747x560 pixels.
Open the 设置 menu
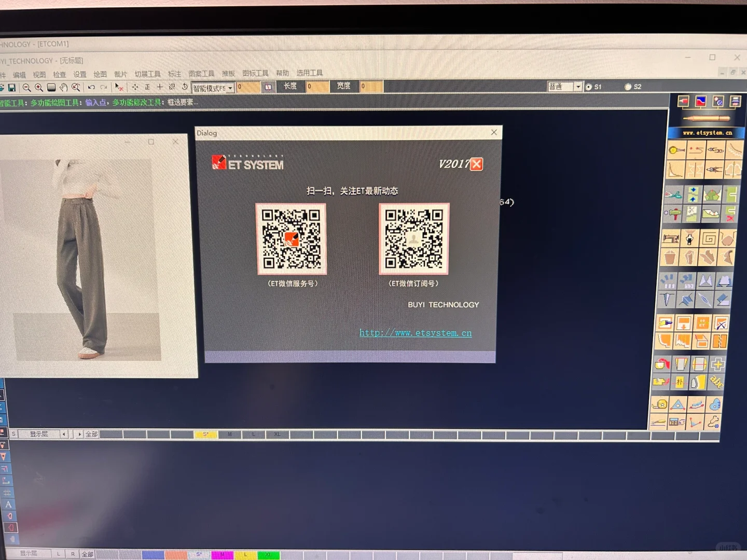pyautogui.click(x=80, y=75)
